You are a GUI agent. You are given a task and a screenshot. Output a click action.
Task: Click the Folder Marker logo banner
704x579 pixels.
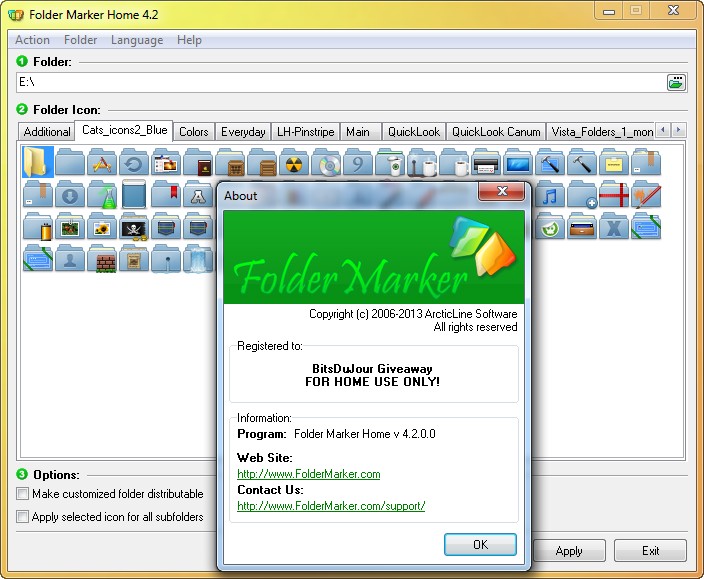[x=374, y=258]
